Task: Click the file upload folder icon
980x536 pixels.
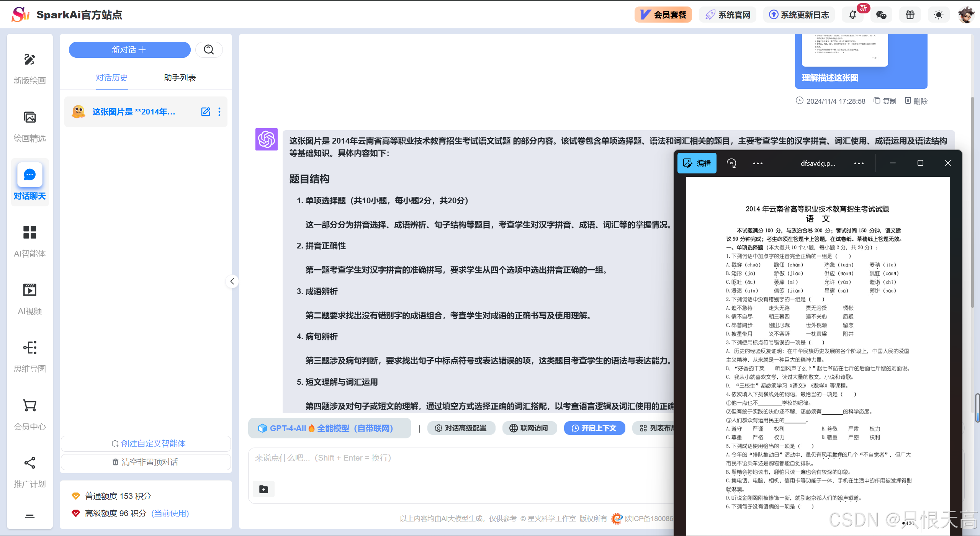Action: (x=263, y=489)
